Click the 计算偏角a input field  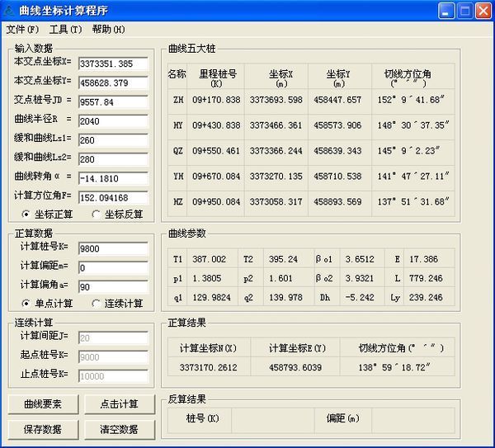[x=113, y=287]
